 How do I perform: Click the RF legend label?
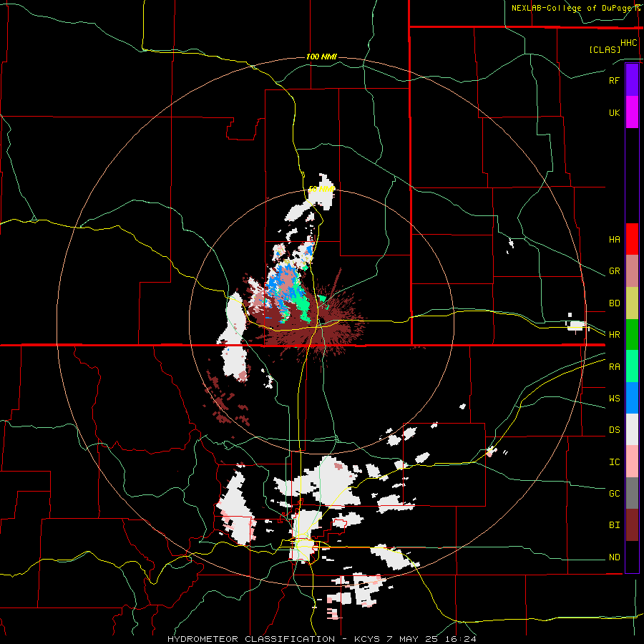(614, 80)
